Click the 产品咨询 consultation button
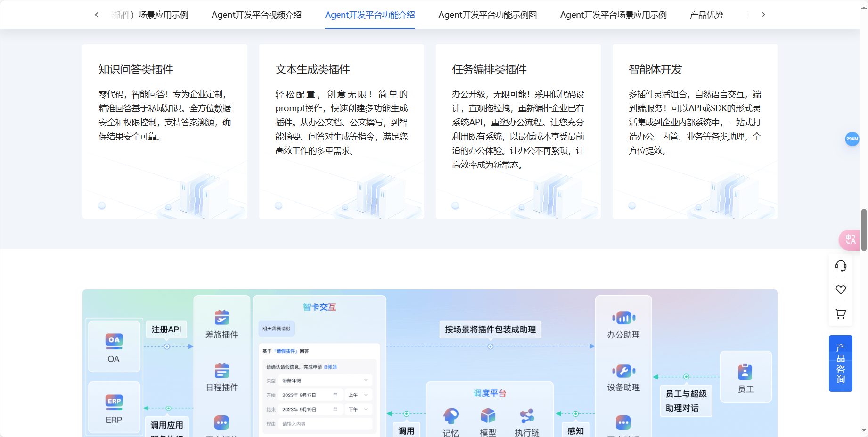868x437 pixels. coord(841,363)
